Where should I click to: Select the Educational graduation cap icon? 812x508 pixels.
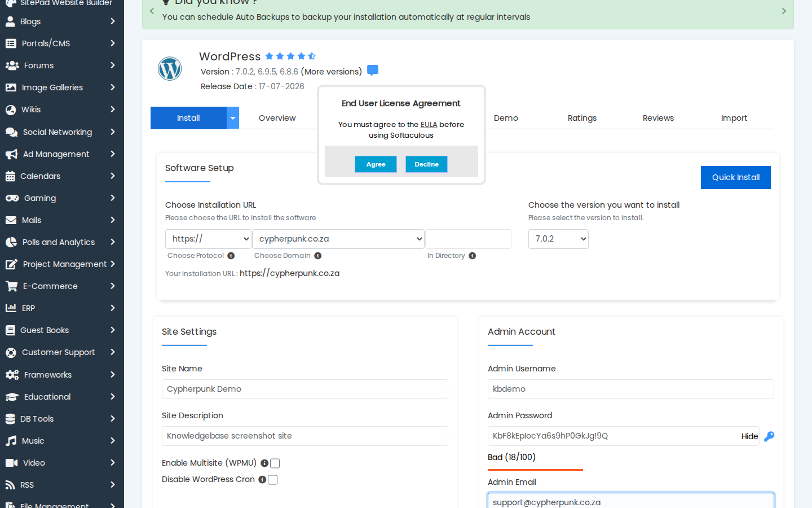tap(12, 397)
